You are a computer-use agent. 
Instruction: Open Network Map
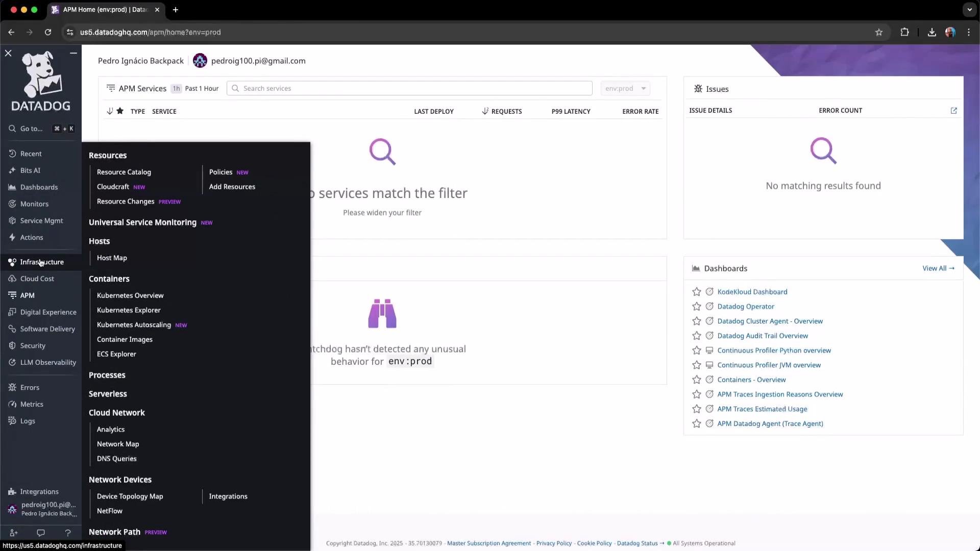click(x=118, y=444)
